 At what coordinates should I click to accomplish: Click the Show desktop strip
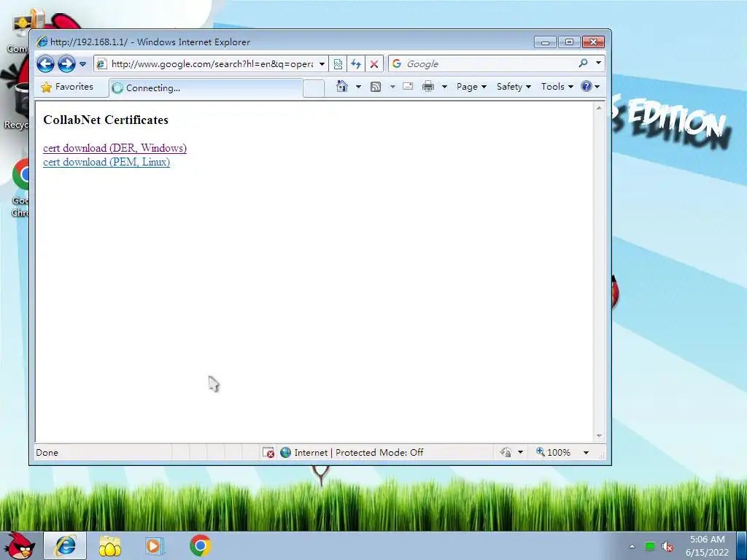[x=743, y=545]
